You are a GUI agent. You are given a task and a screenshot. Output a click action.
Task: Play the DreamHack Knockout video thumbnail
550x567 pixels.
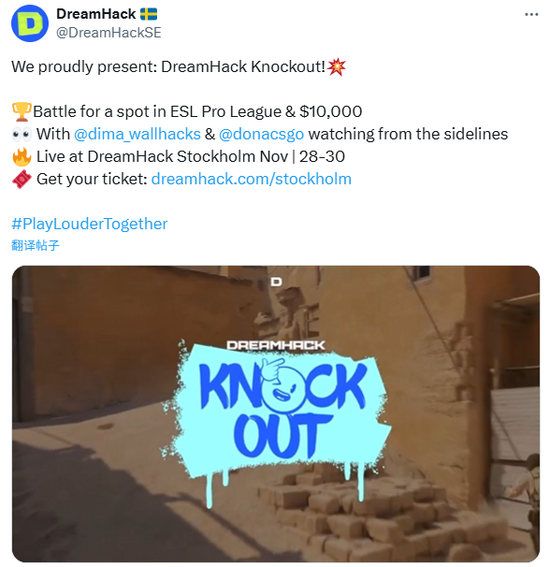pos(276,414)
